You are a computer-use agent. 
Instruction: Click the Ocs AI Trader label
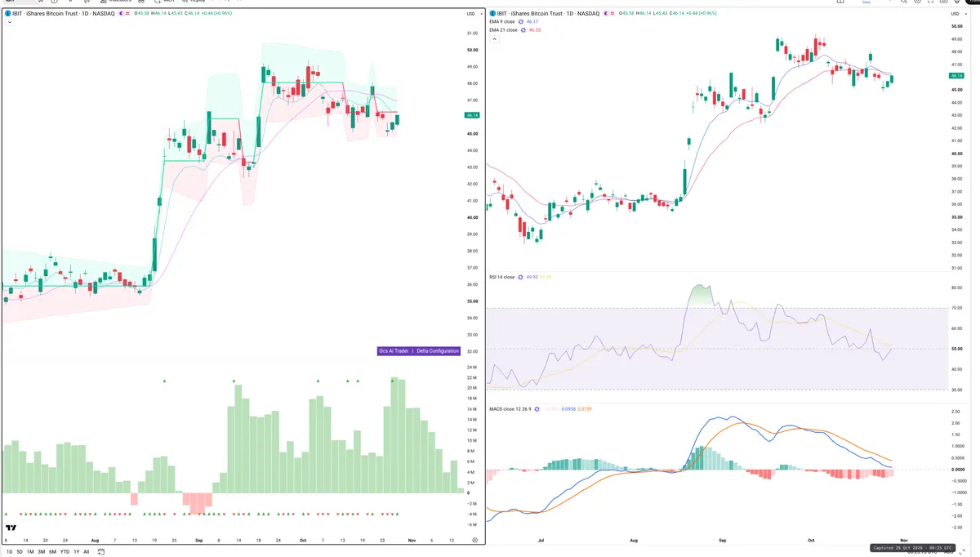(394, 351)
